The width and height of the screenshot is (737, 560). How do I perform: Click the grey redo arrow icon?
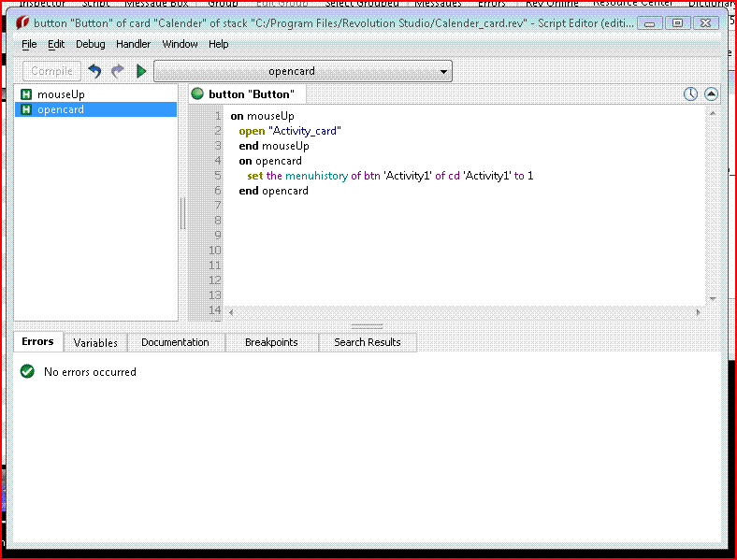(118, 71)
